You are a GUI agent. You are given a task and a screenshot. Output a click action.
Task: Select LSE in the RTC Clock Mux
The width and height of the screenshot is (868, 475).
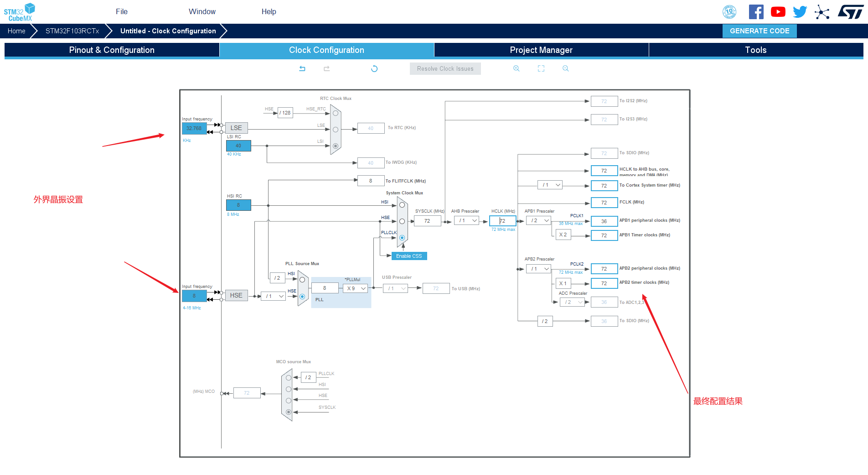[x=336, y=130]
